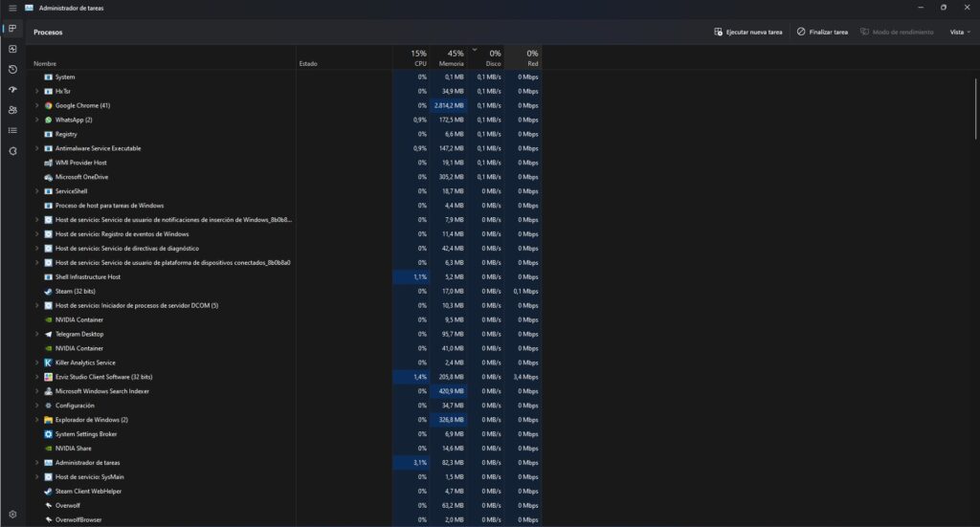
Task: Sort processes by the Memoria column
Action: coord(450,58)
